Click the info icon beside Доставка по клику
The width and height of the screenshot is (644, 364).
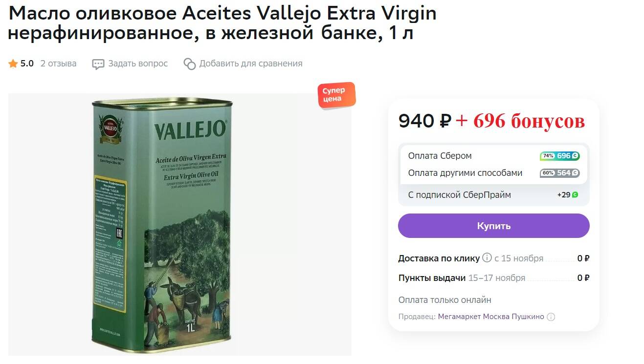pyautogui.click(x=487, y=257)
